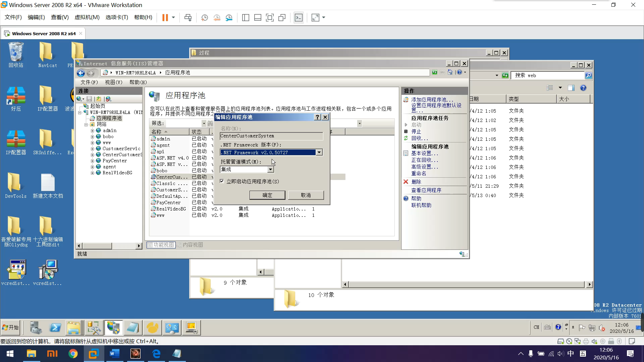644x362 pixels.
Task: Open managed pipeline mode dropdown
Action: click(x=270, y=170)
